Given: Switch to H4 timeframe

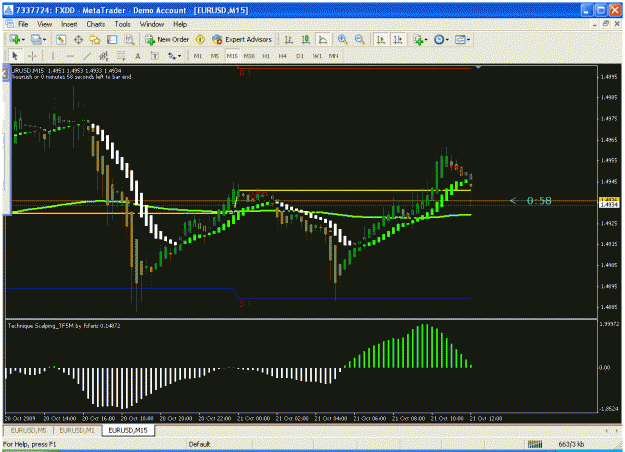Looking at the screenshot, I should (x=283, y=56).
